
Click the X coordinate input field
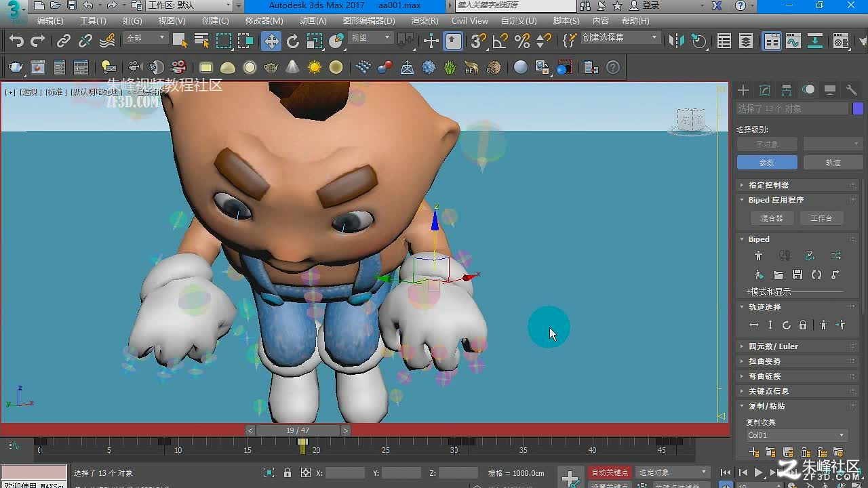(345, 473)
